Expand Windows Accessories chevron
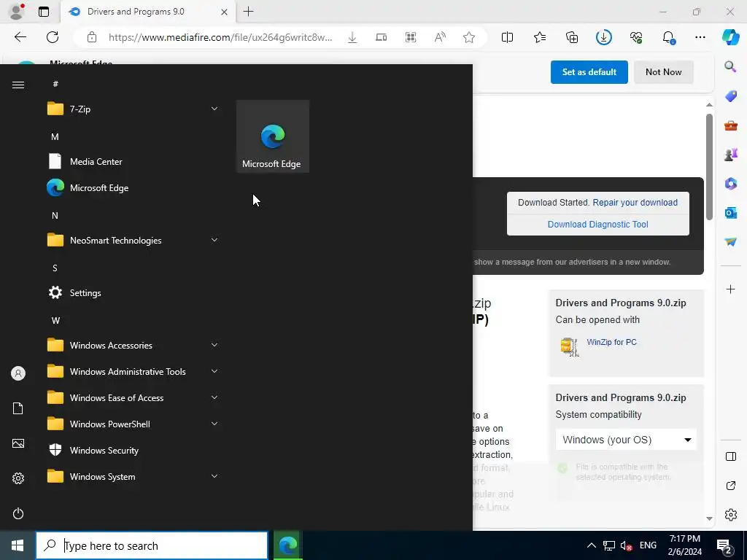This screenshot has width=747, height=560. [214, 345]
